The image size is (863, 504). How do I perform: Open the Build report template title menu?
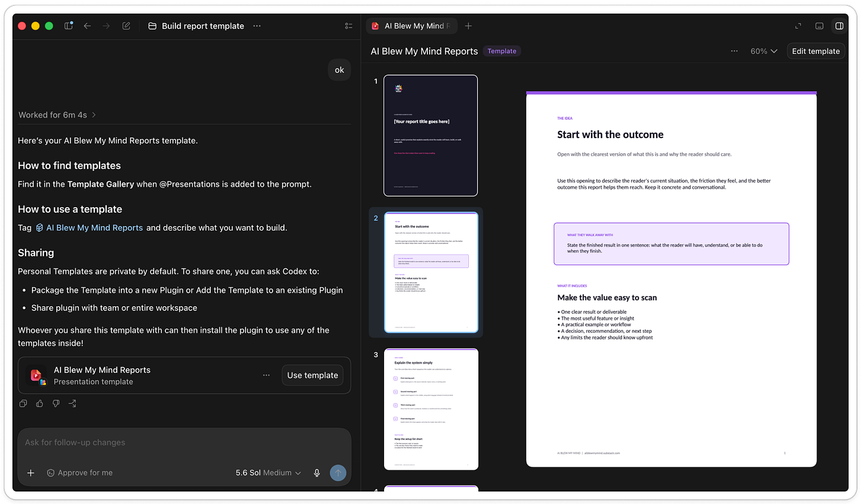(257, 26)
